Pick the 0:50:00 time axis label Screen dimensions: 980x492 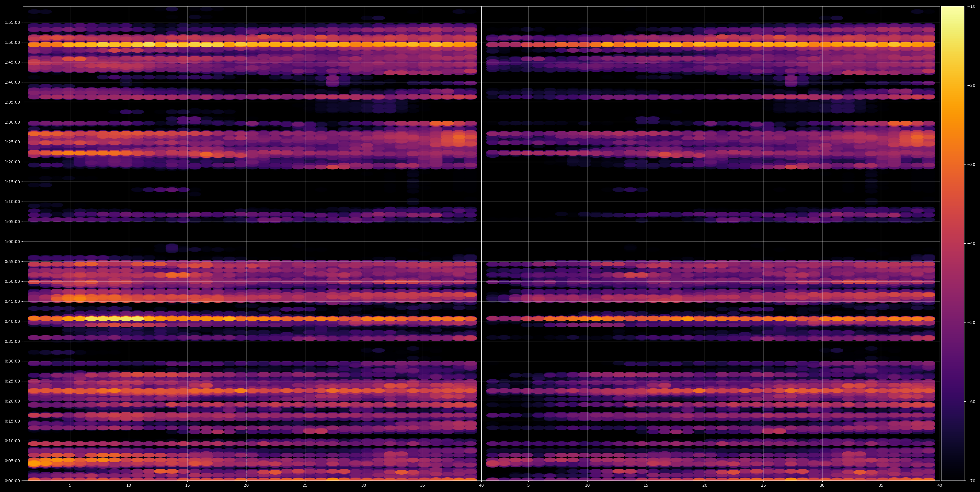(12, 282)
